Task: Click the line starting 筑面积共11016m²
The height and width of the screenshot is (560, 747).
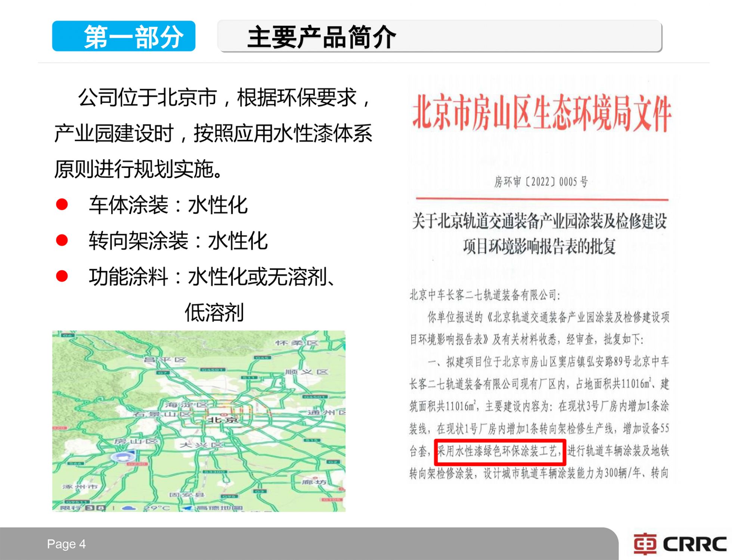Action: pyautogui.click(x=539, y=406)
